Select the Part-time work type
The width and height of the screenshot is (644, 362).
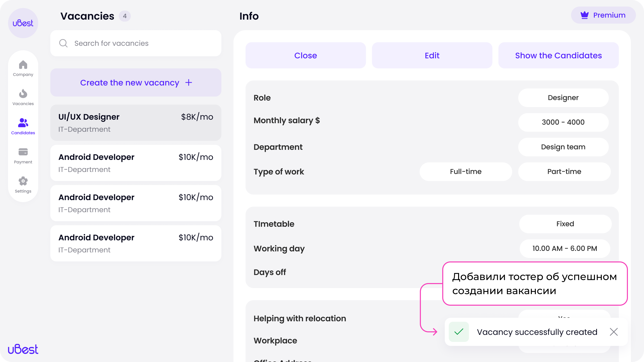(x=564, y=171)
